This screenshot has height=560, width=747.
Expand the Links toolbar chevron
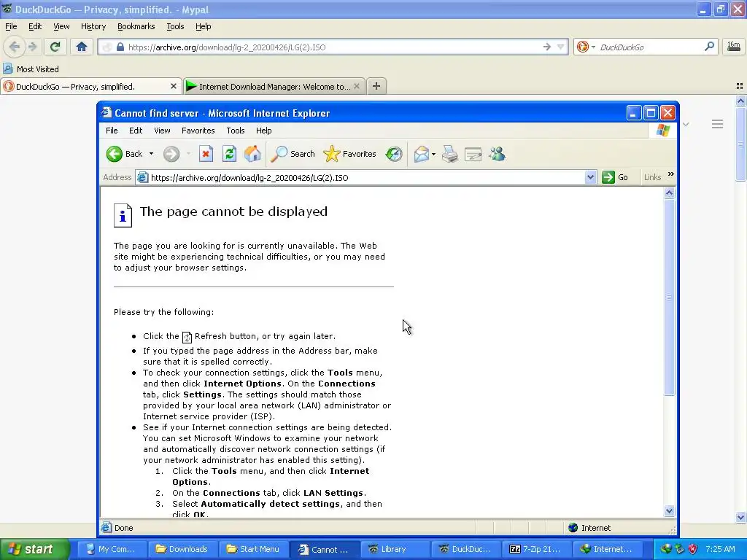pyautogui.click(x=671, y=174)
